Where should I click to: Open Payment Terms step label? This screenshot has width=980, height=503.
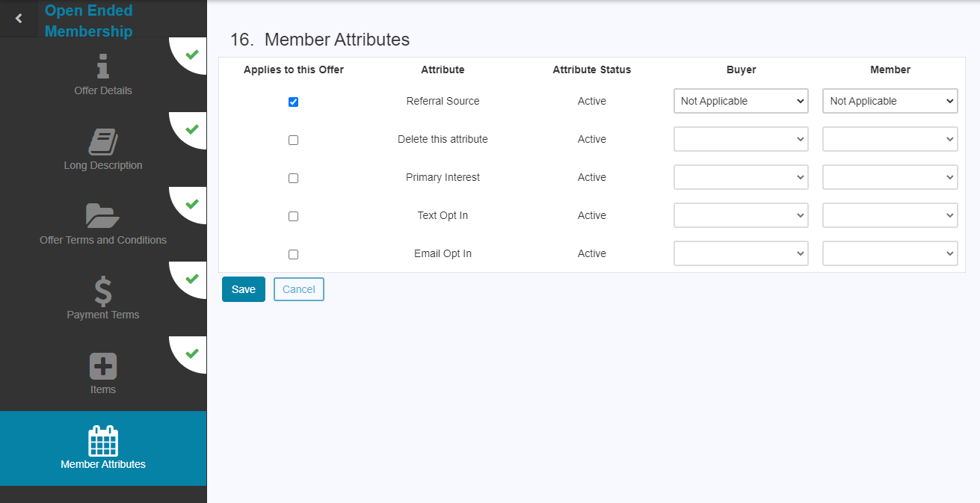click(x=103, y=315)
